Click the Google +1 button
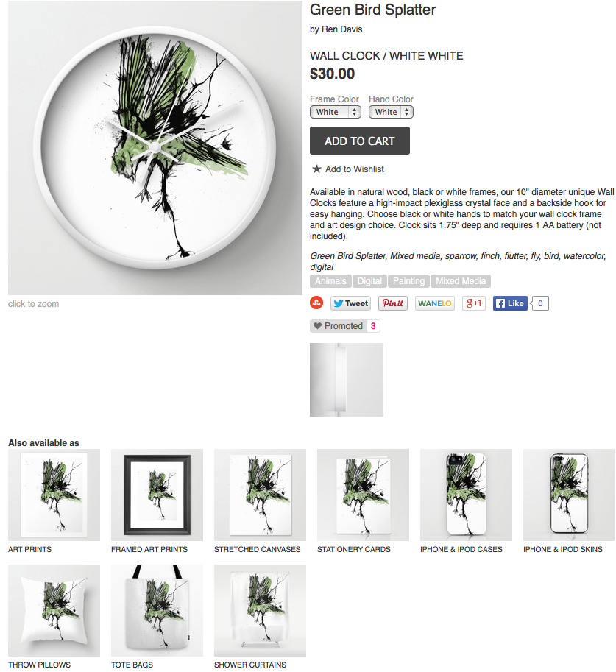This screenshot has height=672, width=616. point(474,303)
